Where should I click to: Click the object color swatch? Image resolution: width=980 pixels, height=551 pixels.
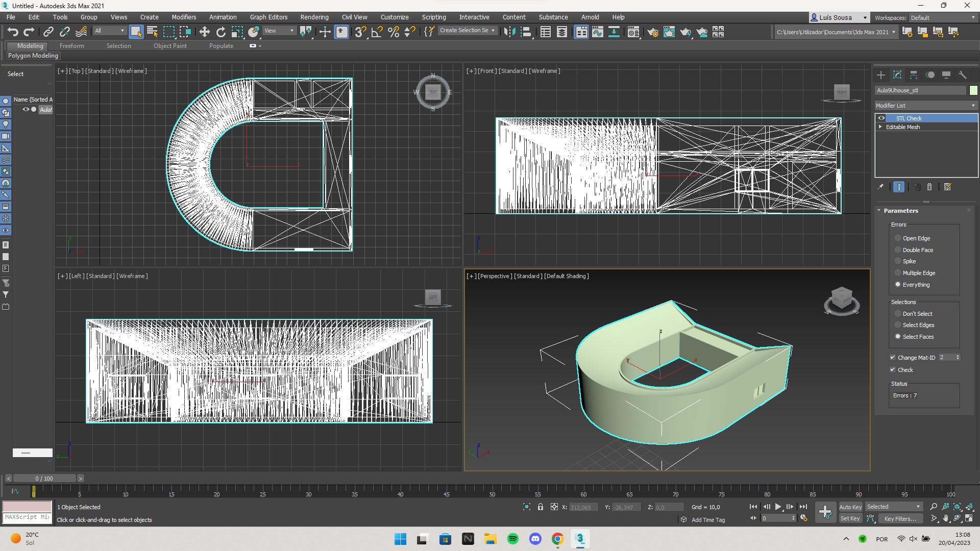pyautogui.click(x=973, y=90)
